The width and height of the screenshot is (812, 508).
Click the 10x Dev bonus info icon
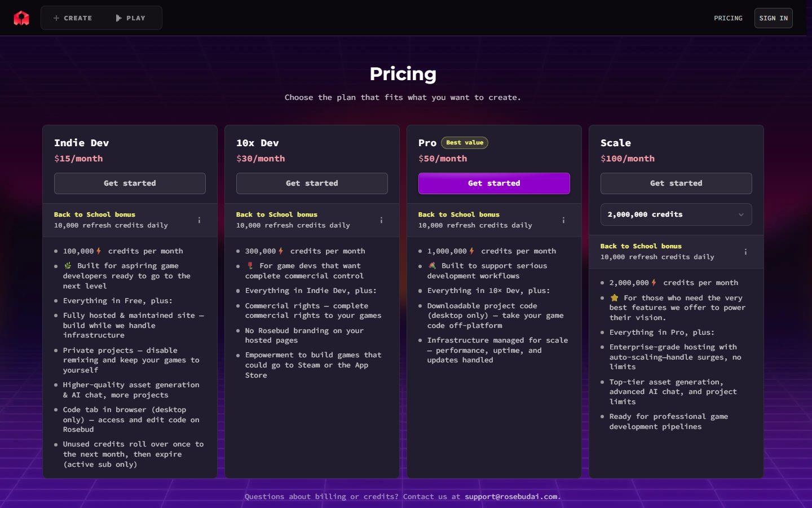point(381,220)
